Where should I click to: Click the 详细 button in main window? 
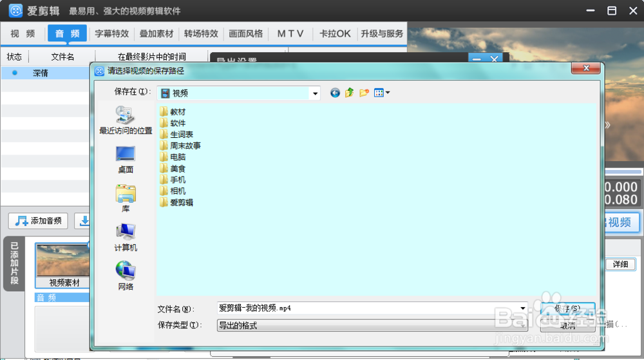click(620, 264)
